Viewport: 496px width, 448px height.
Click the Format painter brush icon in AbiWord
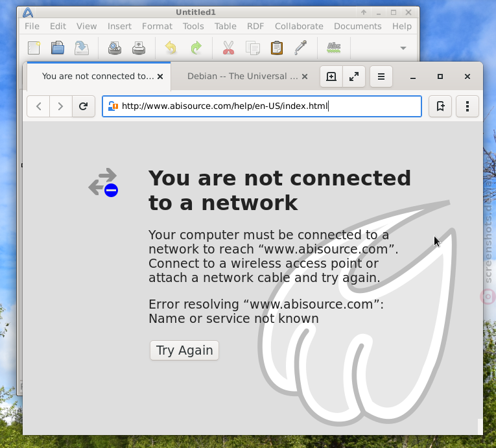300,47
